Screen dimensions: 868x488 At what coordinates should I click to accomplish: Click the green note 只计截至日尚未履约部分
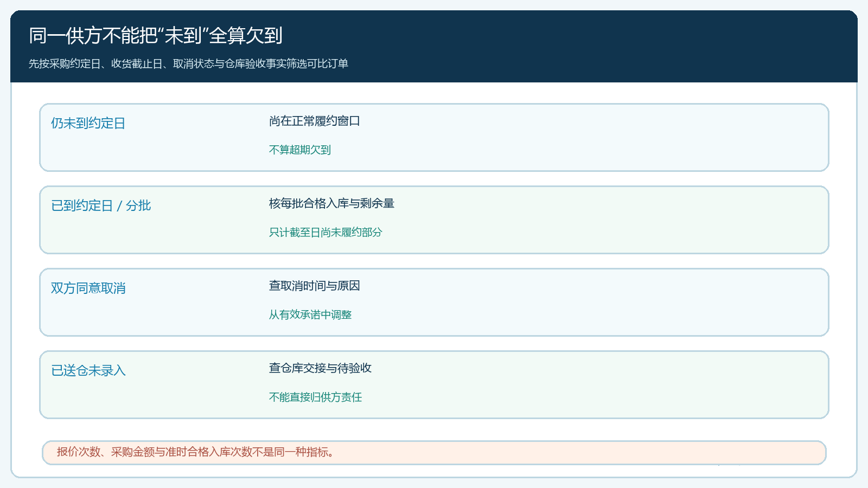(325, 232)
